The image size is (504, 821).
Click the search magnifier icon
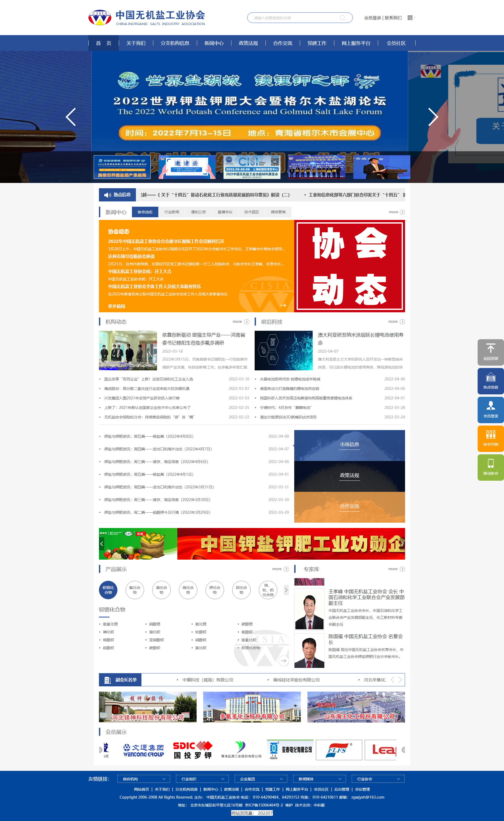(342, 18)
